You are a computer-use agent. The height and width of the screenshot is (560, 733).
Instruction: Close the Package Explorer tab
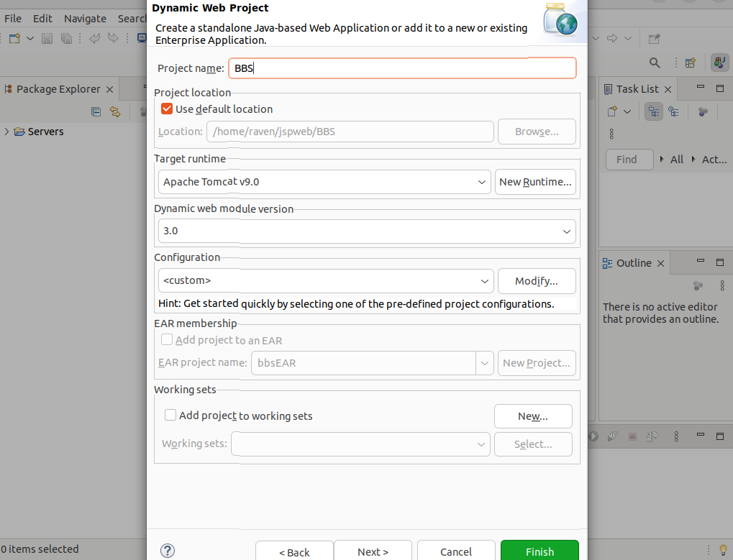[110, 89]
